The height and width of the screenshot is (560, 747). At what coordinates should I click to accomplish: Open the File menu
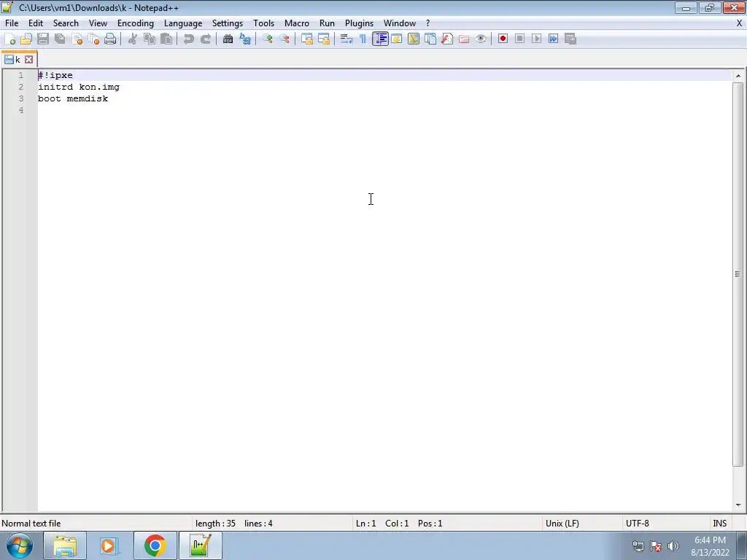click(12, 23)
